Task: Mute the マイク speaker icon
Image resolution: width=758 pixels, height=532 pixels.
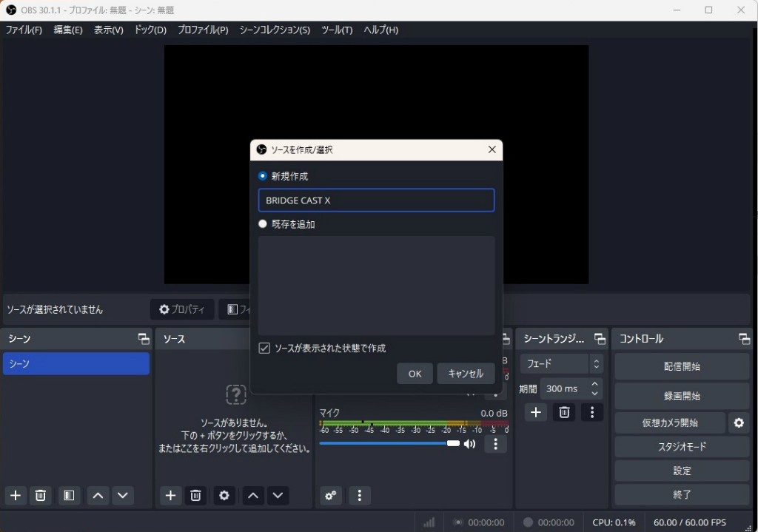Action: click(469, 444)
